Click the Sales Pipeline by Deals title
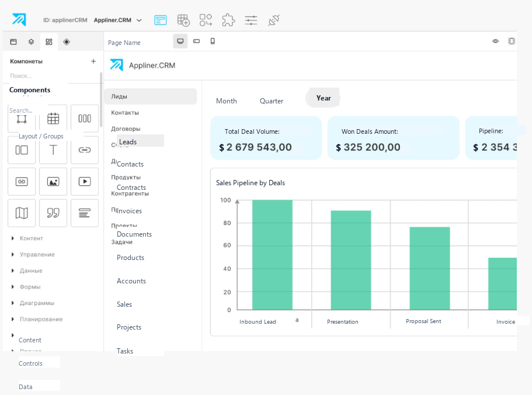 (251, 183)
